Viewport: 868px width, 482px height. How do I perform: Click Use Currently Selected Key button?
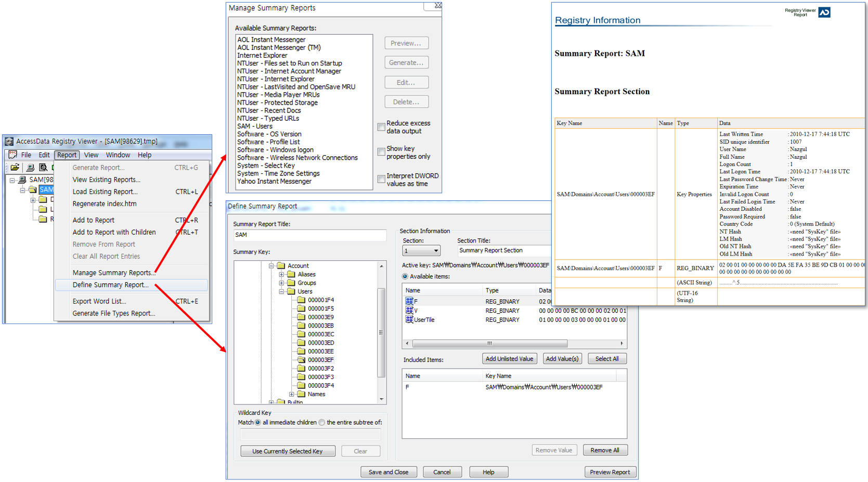coord(288,451)
